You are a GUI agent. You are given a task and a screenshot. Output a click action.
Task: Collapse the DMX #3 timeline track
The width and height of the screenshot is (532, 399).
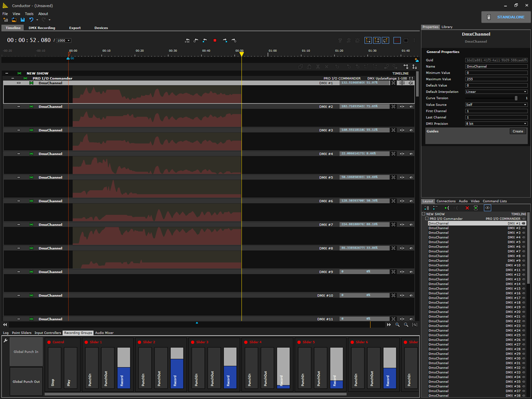[x=19, y=130]
